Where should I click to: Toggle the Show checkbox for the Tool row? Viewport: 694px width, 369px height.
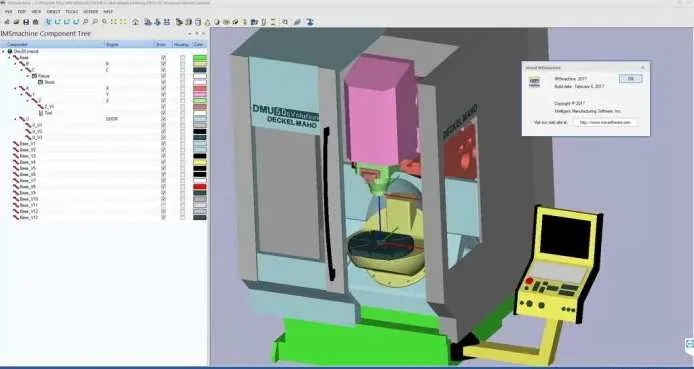click(x=163, y=113)
